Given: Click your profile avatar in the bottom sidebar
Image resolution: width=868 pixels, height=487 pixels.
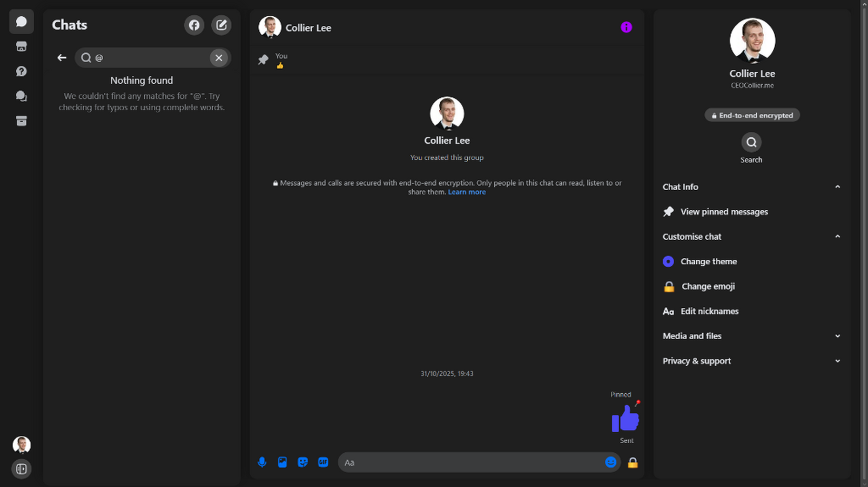Looking at the screenshot, I should click(x=21, y=445).
